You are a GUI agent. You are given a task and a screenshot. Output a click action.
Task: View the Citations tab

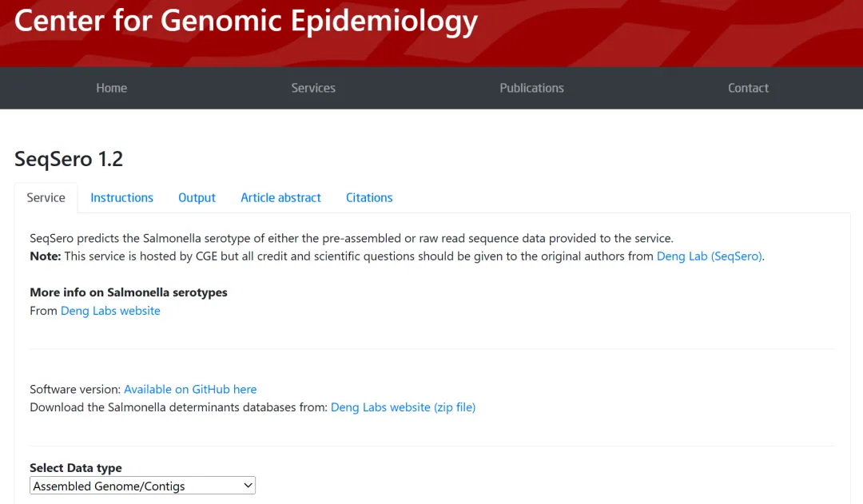(x=369, y=198)
